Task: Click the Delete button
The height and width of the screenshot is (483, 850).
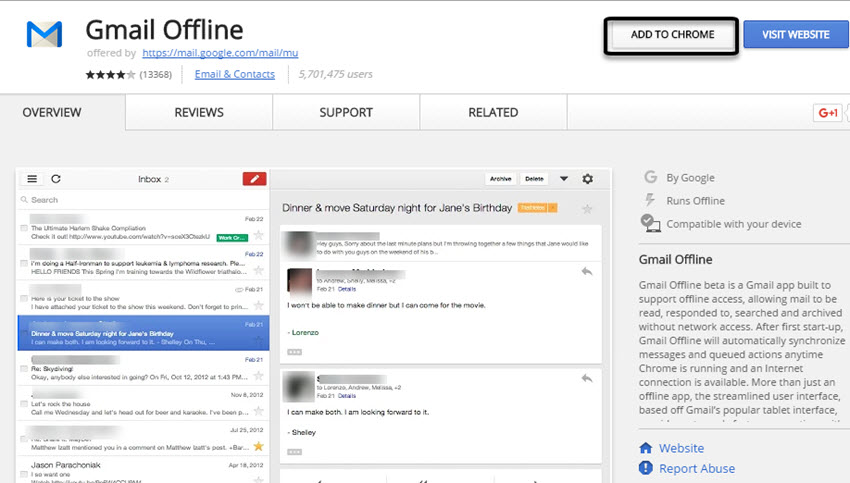Action: click(534, 178)
